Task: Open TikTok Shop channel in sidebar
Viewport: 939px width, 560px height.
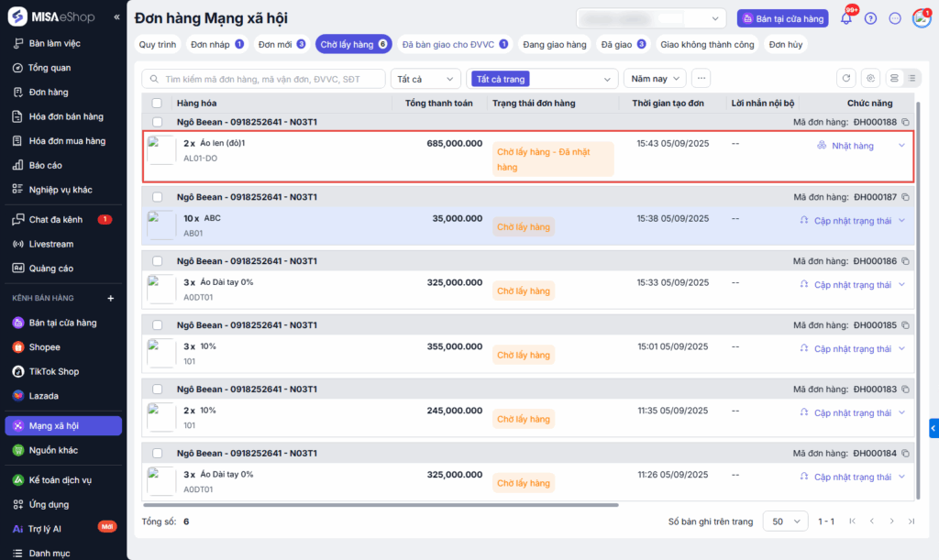Action: coord(53,371)
